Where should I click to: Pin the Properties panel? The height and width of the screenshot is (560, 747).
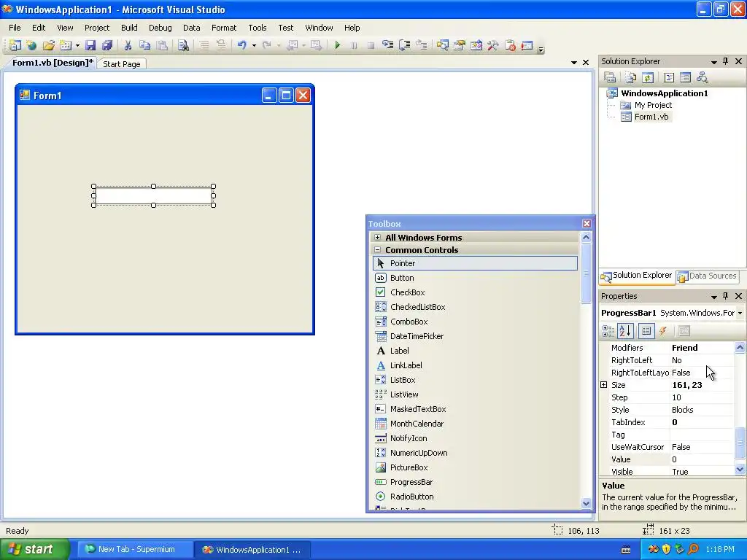(725, 296)
